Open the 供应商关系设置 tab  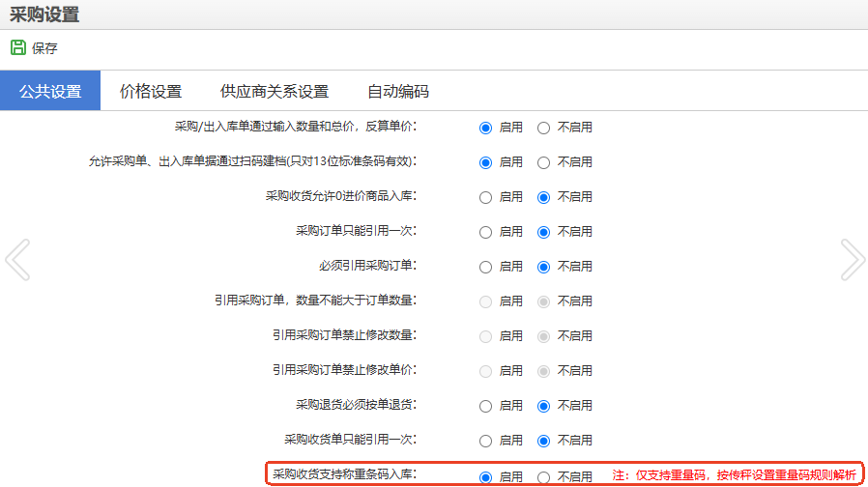point(275,92)
